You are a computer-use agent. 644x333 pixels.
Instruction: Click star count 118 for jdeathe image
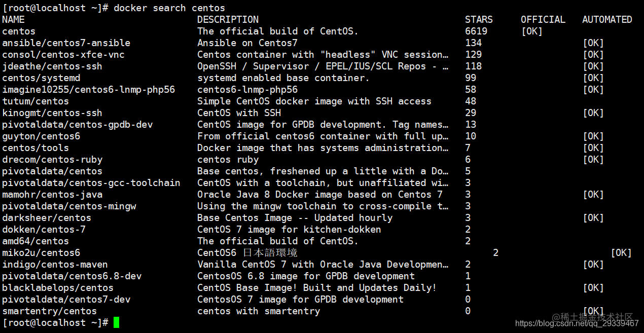point(474,66)
